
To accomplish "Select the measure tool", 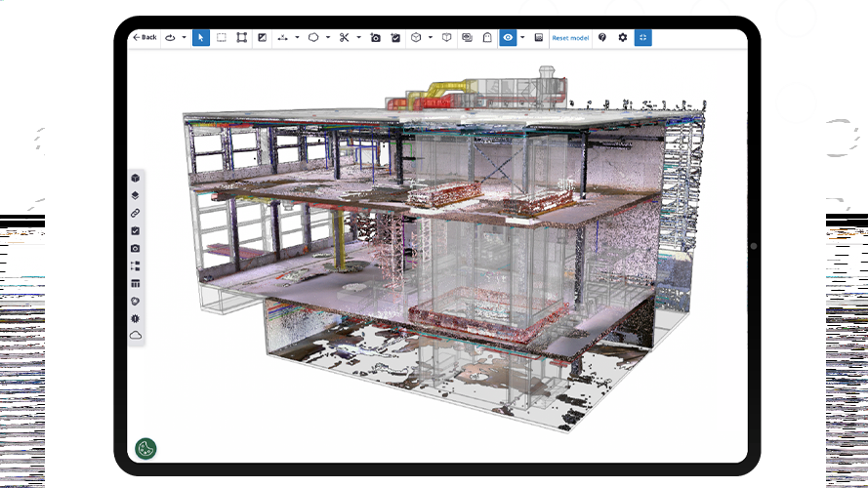I will 283,38.
